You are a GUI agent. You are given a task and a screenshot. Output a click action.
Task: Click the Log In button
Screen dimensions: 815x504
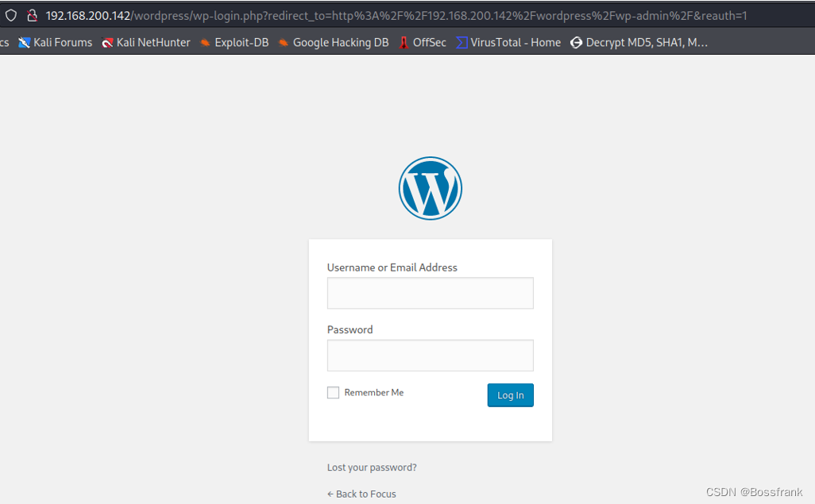pos(510,395)
